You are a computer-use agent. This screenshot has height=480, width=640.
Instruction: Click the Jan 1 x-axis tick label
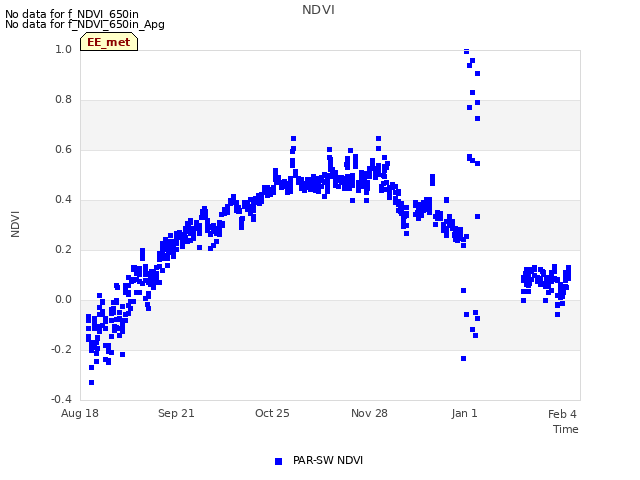coord(464,413)
